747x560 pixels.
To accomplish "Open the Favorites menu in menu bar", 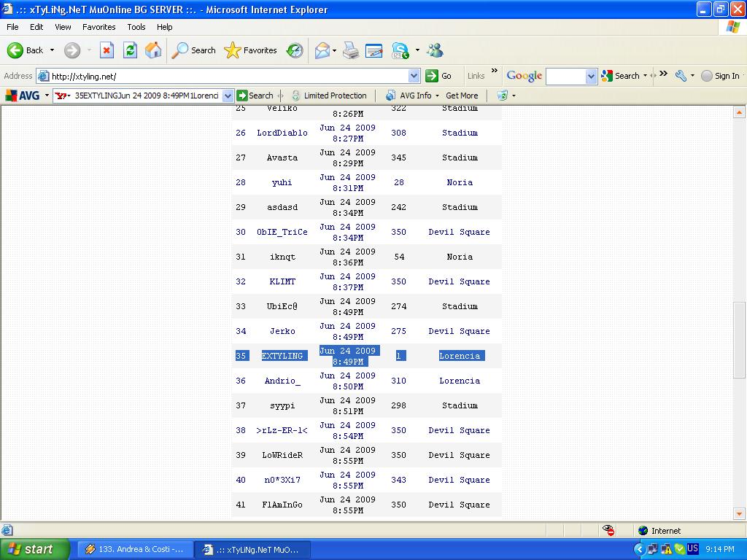I will pos(98,27).
